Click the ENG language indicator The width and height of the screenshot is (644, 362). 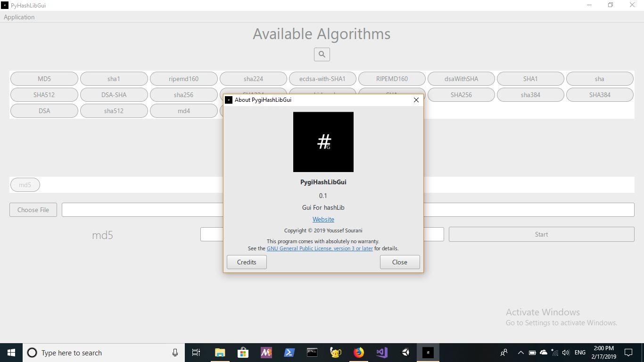pyautogui.click(x=580, y=353)
